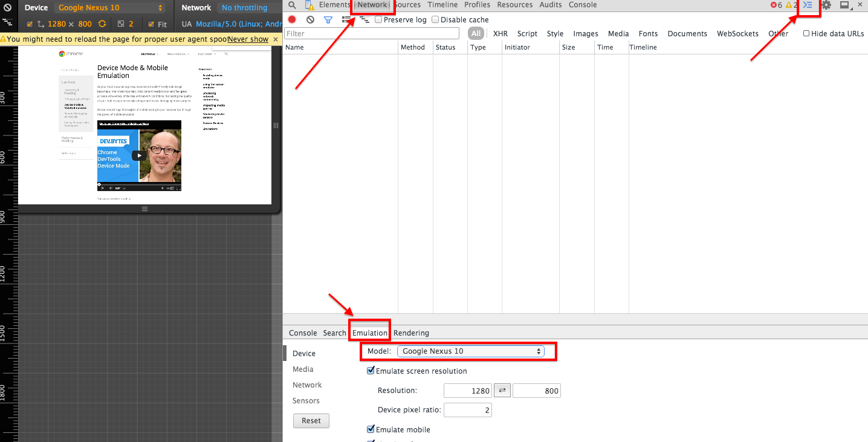
Task: Open the Audits panel tab
Action: [x=550, y=5]
